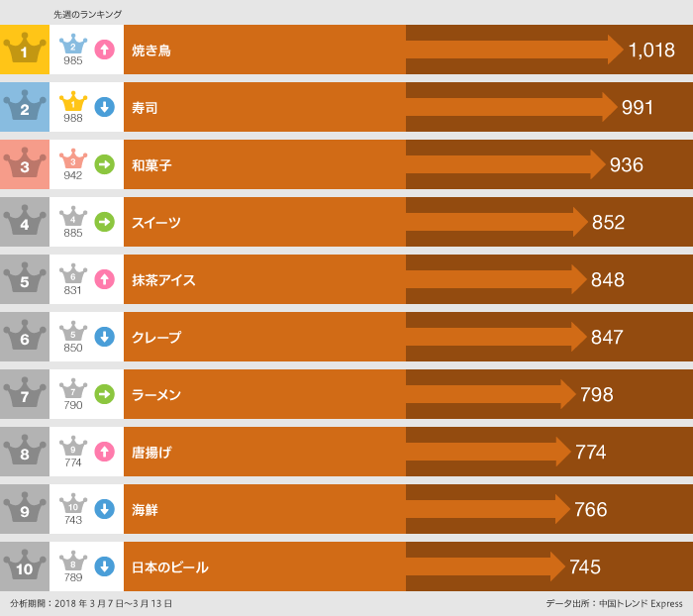Click last week's gold crown in 寿司 row

[x=72, y=102]
